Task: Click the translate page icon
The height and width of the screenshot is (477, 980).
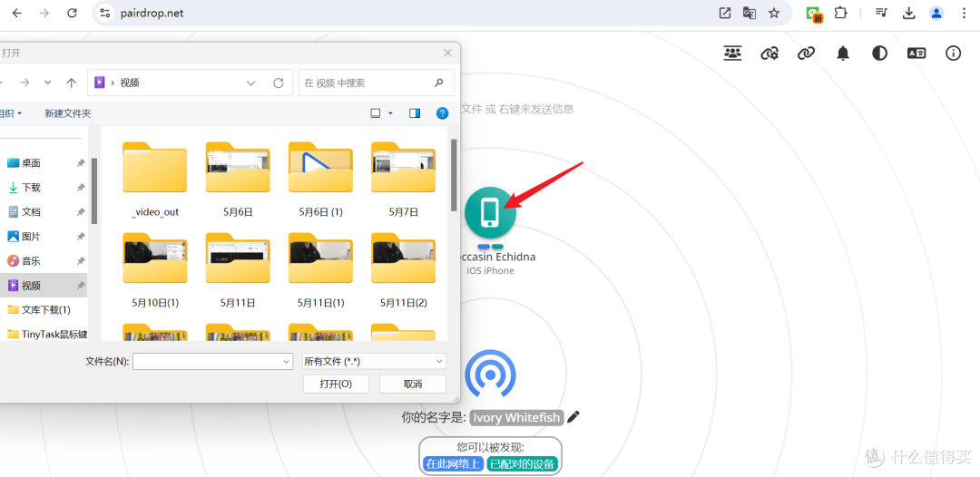Action: coord(750,13)
